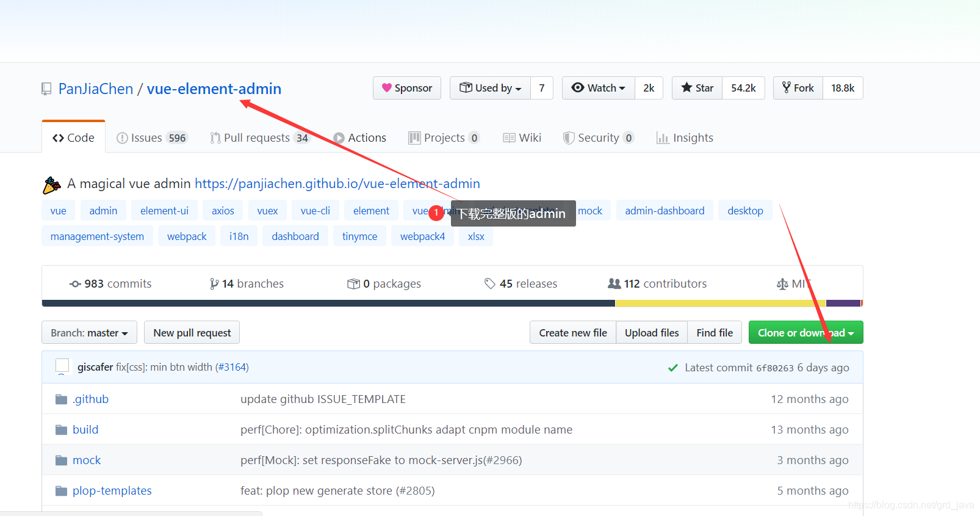Screen dimensions: 980x516
Task: Select the element-ui topic tag
Action: [164, 211]
